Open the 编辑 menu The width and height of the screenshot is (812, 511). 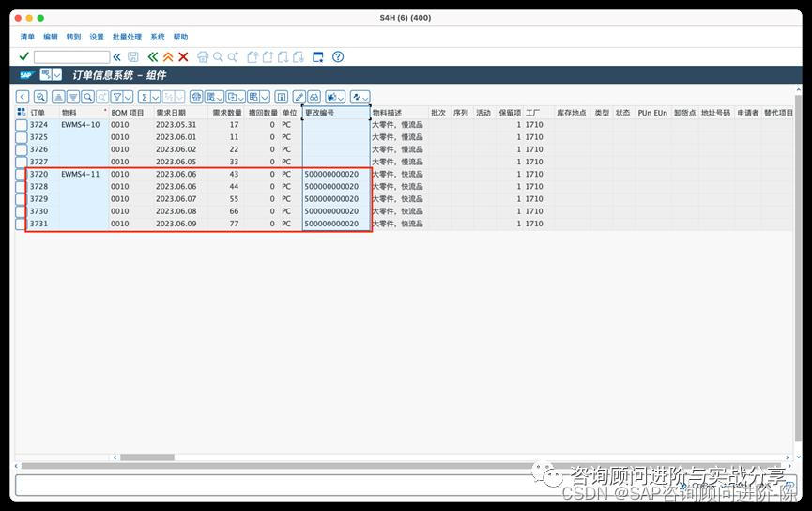tap(51, 37)
